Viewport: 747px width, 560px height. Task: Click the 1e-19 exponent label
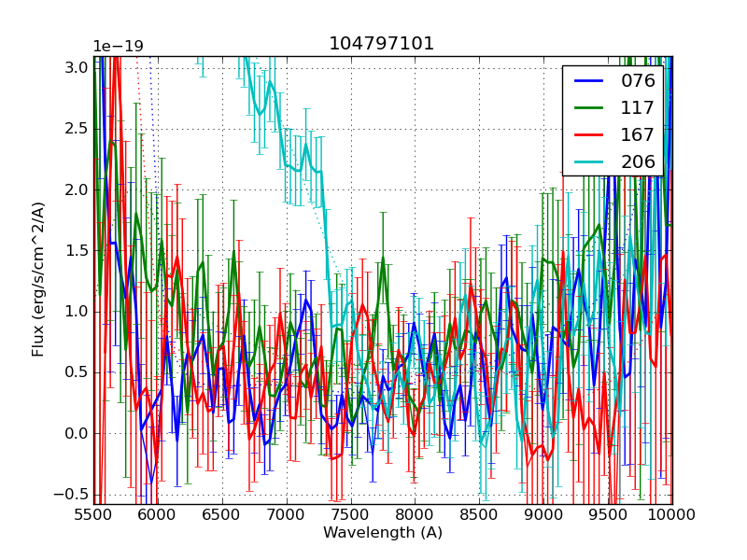tap(118, 47)
